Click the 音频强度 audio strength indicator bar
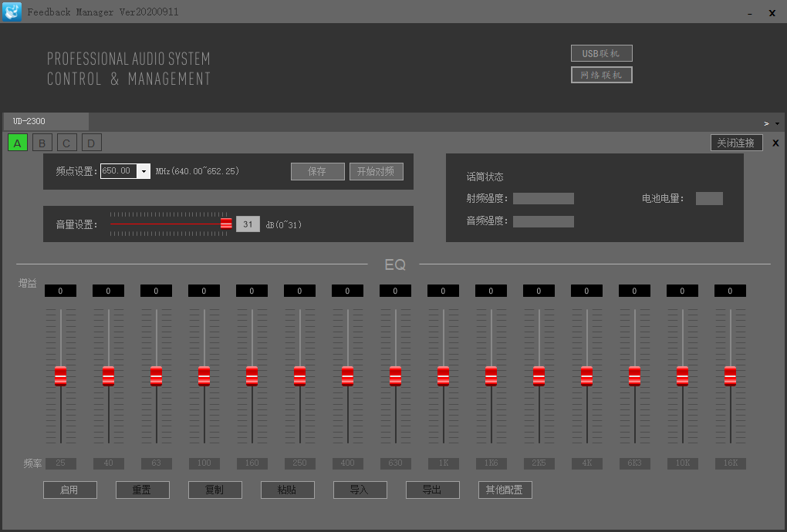This screenshot has width=787, height=532. (x=544, y=221)
